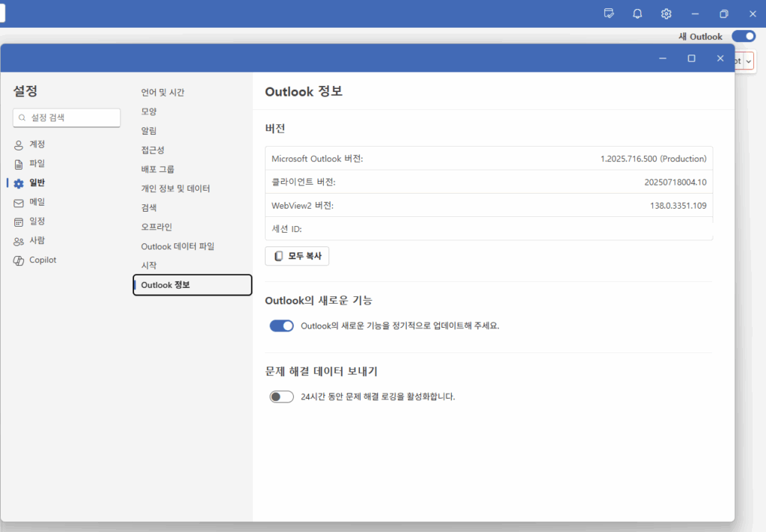
Task: Open the 접근성 settings section
Action: coord(153,150)
